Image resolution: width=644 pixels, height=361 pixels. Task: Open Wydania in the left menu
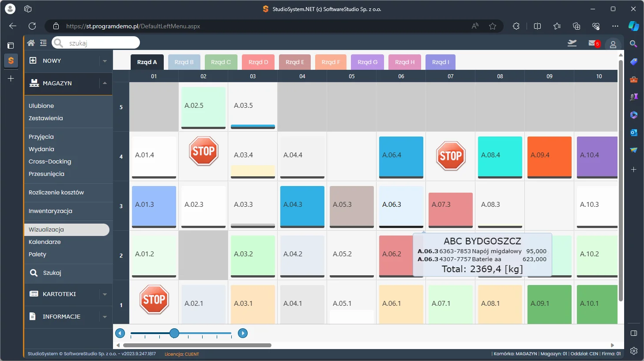point(41,149)
